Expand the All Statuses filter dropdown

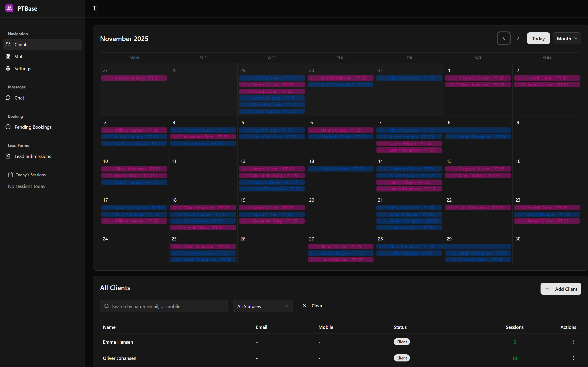pyautogui.click(x=263, y=306)
